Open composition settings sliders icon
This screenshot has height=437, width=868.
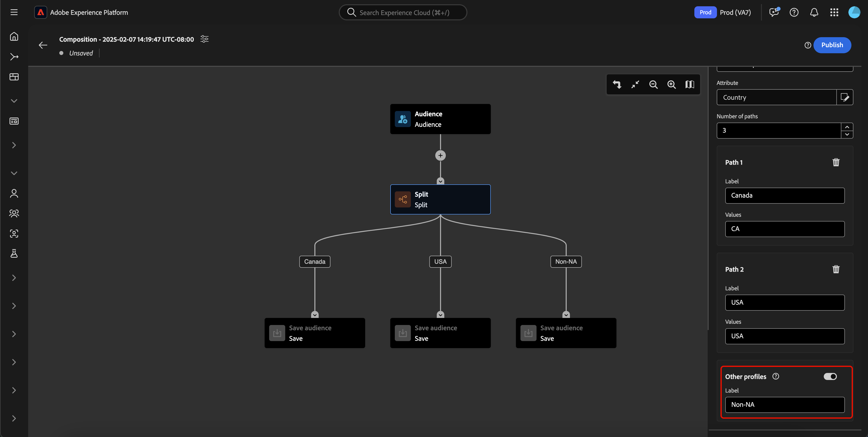pos(205,39)
